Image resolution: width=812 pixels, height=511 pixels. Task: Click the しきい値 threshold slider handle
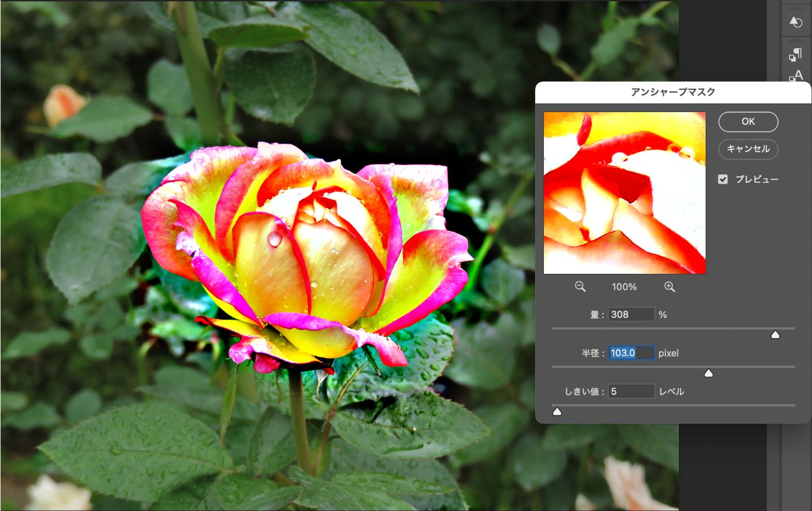coord(557,412)
